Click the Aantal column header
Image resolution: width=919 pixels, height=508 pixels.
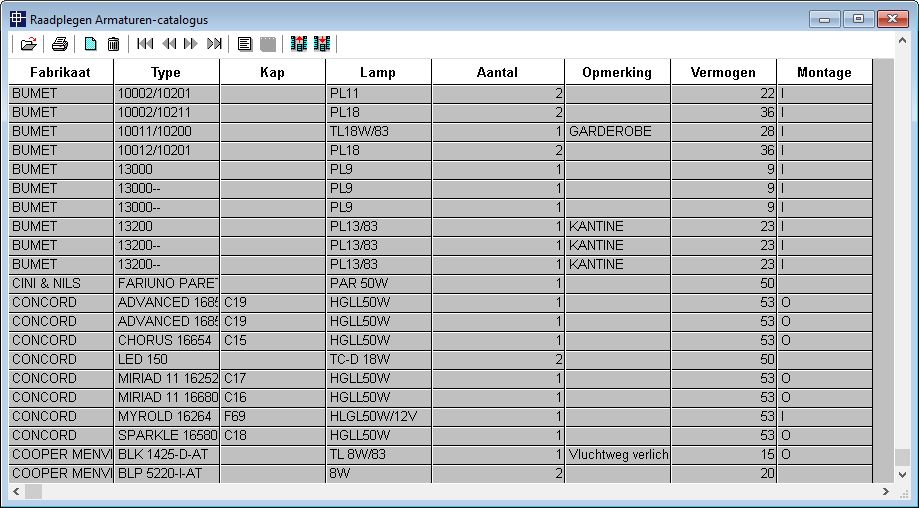[x=498, y=72]
